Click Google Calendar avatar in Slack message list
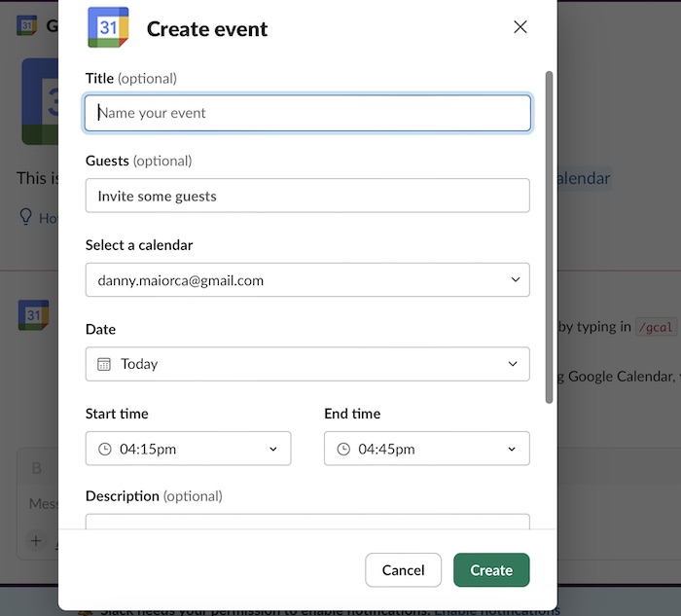The image size is (681, 616). [33, 314]
